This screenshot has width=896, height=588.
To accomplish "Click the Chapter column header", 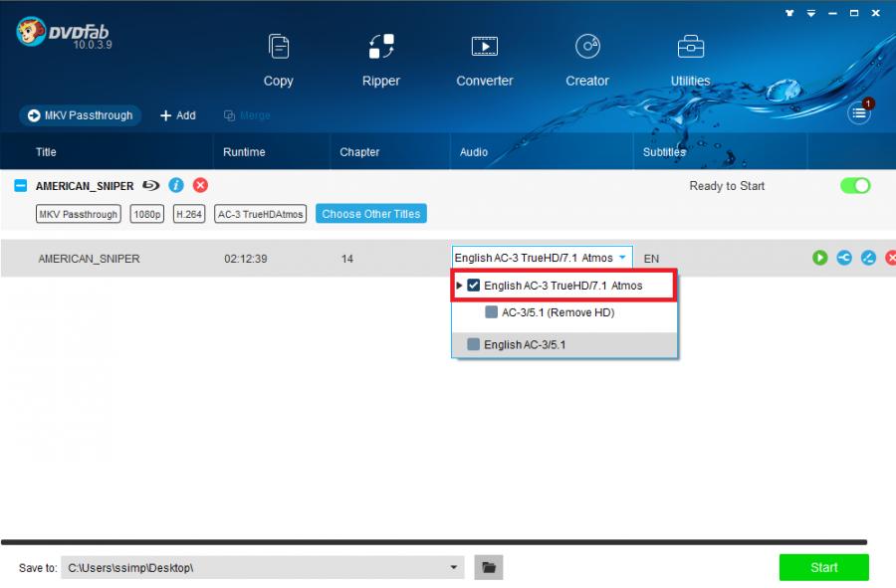I will [359, 152].
